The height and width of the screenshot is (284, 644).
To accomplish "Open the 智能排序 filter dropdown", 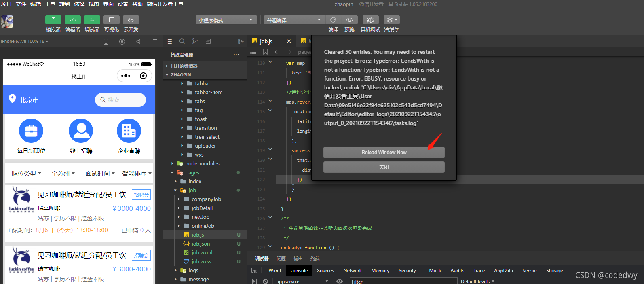I will tap(137, 173).
